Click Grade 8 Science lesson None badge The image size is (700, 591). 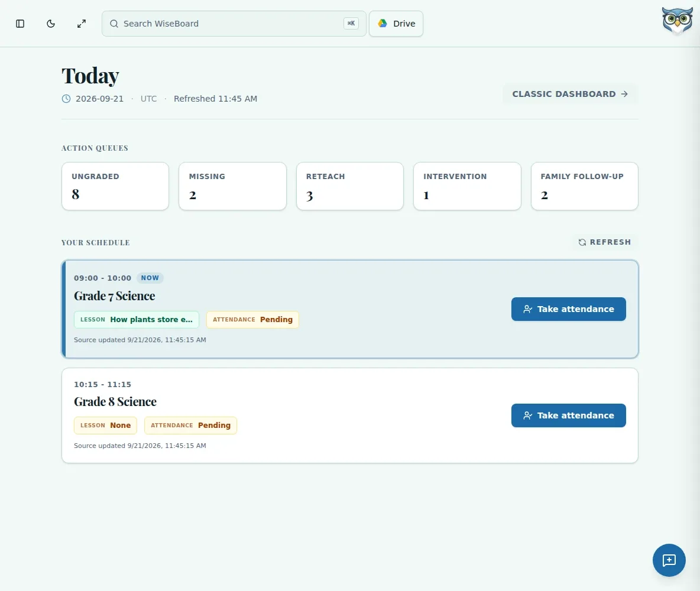click(105, 426)
